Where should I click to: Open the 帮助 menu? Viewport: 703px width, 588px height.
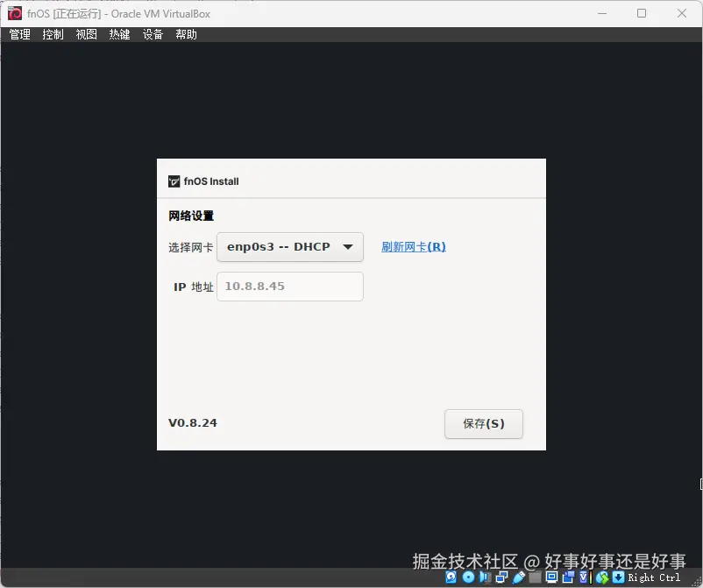[x=186, y=34]
